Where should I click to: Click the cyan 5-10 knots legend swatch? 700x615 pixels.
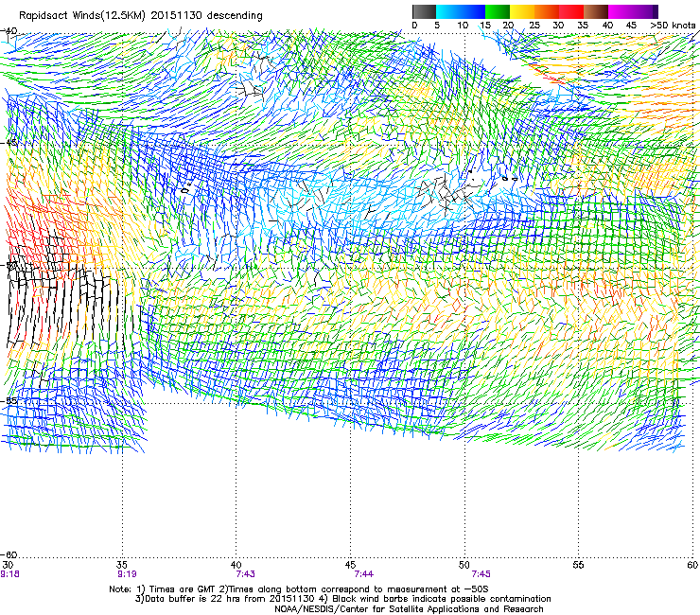[x=448, y=11]
